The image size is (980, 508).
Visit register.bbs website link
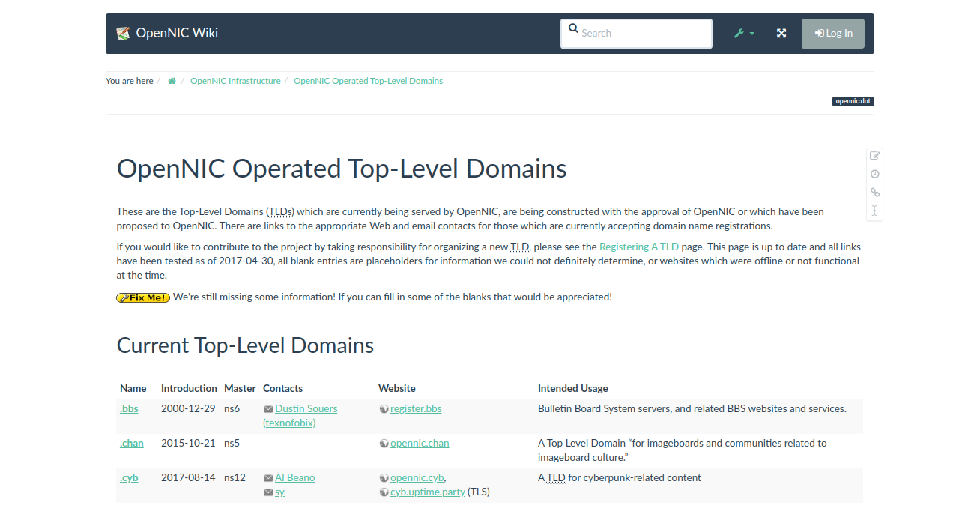click(416, 408)
